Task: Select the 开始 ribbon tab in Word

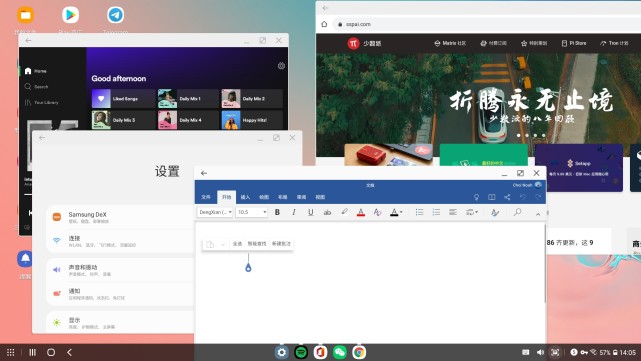Action: [226, 197]
